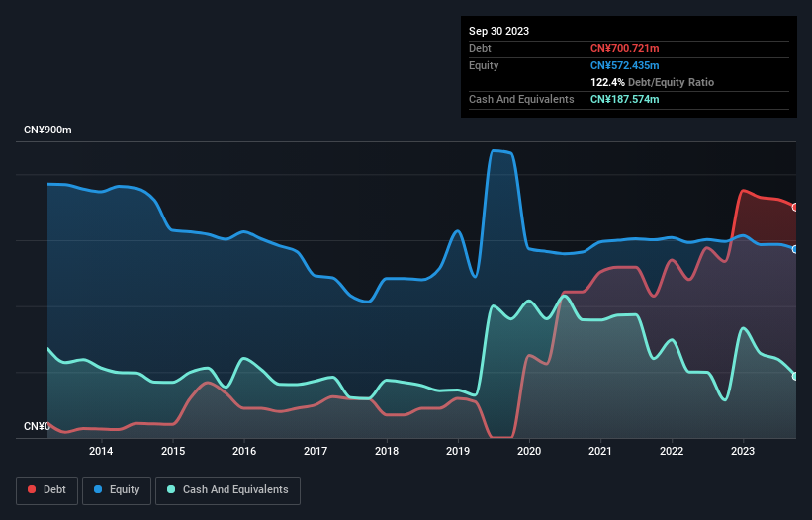Screen dimensions: 812x520
Task: Click the teal Cash endpoint marker
Action: coord(795,376)
